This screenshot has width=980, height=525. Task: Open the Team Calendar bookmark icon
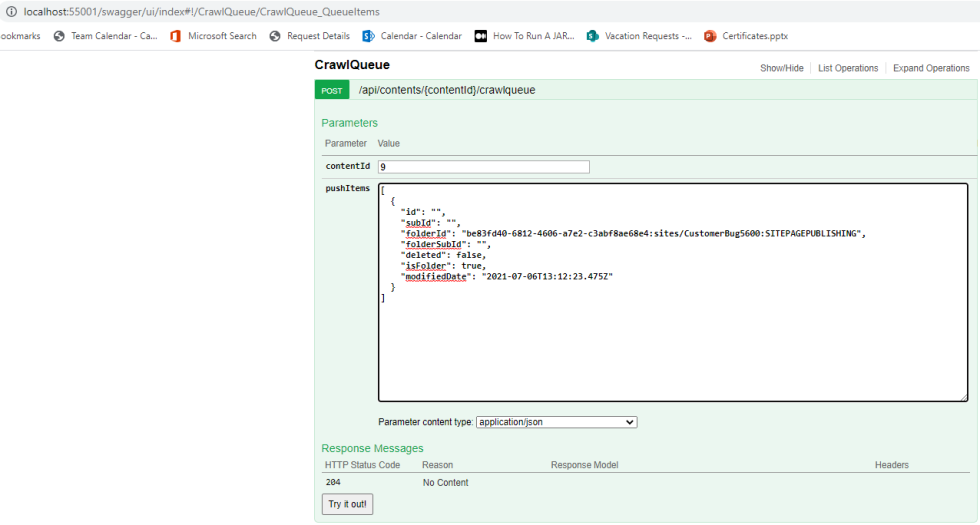point(59,36)
